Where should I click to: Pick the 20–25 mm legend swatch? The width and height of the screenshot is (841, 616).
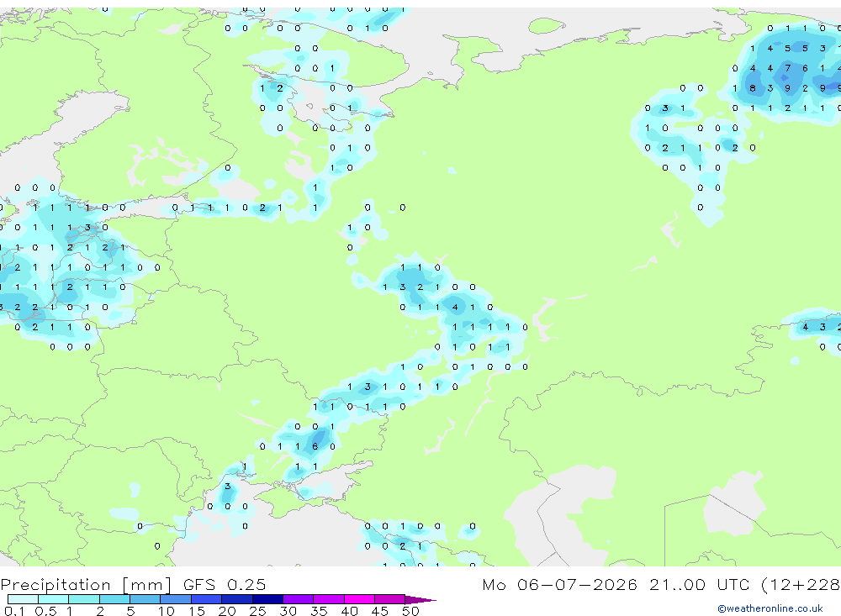(x=236, y=599)
